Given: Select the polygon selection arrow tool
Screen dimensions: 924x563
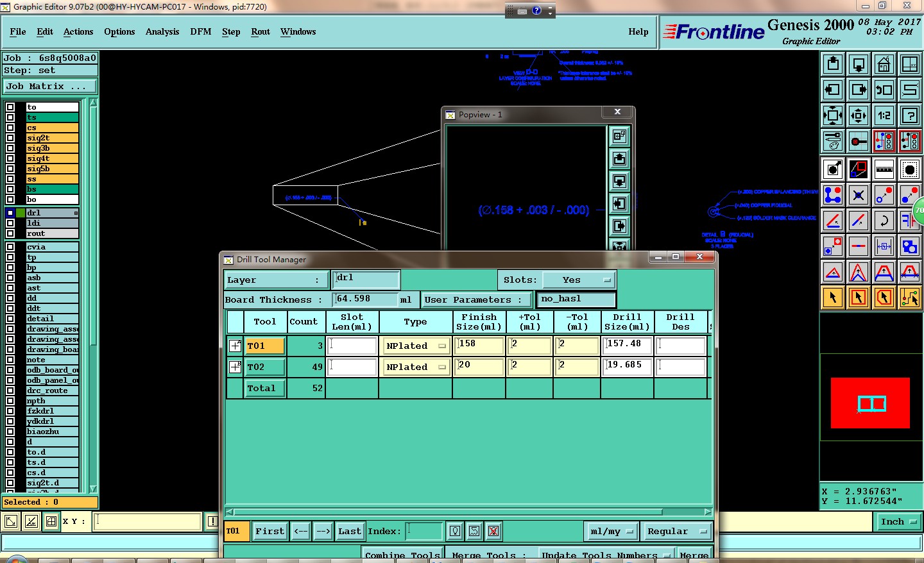Looking at the screenshot, I should coord(884,298).
